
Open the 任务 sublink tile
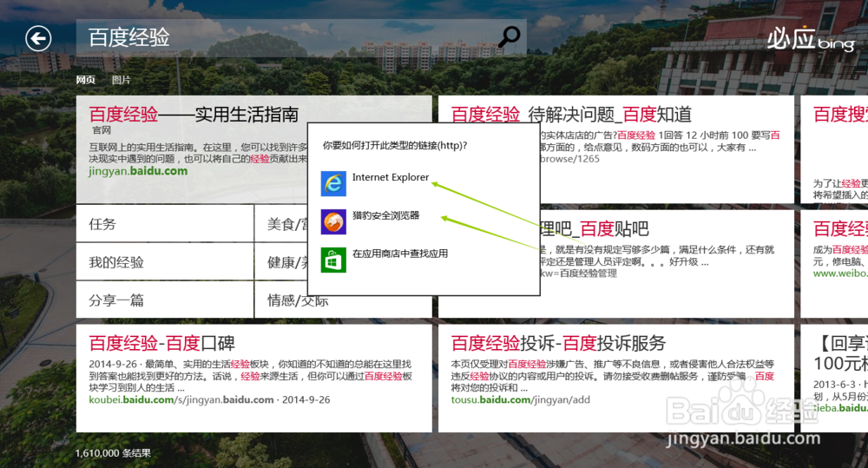165,223
